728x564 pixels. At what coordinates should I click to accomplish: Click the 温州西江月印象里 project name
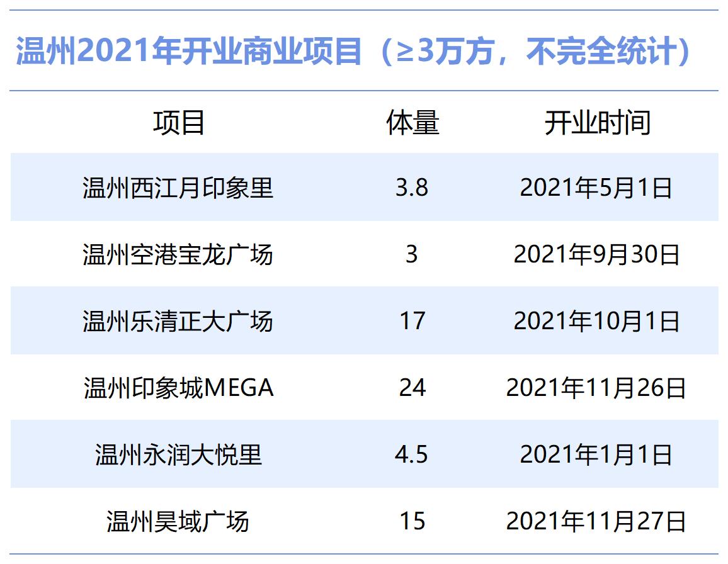coord(179,188)
